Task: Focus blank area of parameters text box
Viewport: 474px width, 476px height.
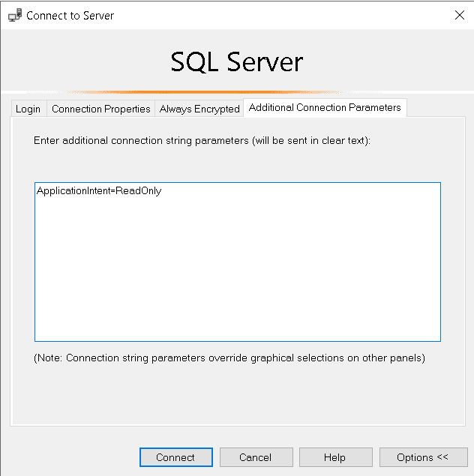Action: click(237, 277)
